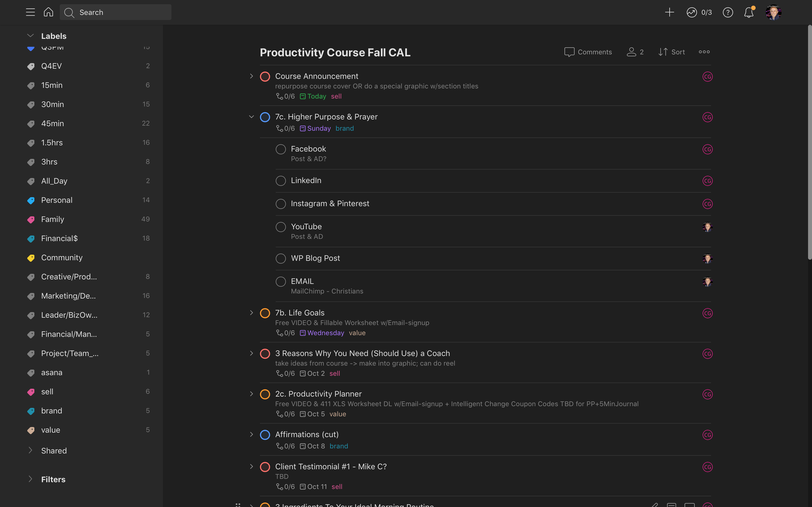Open the help question mark icon
This screenshot has height=507, width=812.
(x=727, y=12)
